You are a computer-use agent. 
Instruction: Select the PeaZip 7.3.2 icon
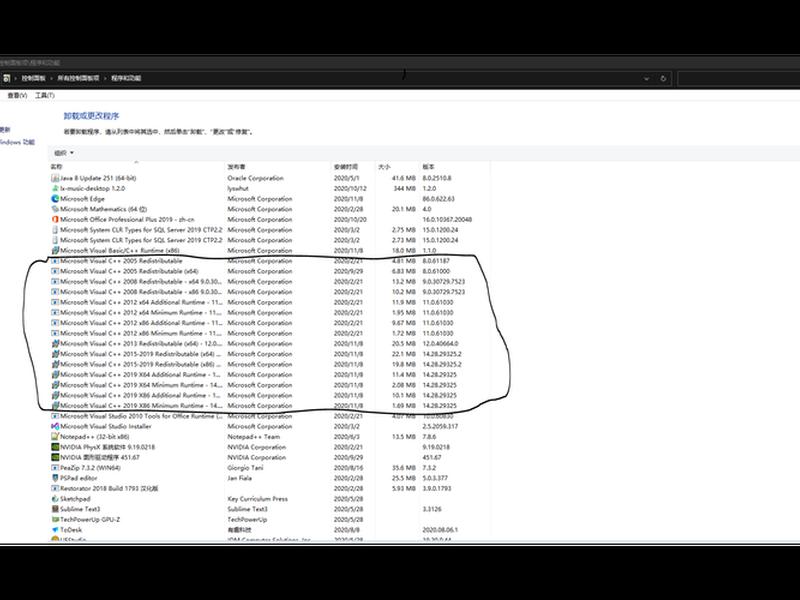tap(55, 468)
